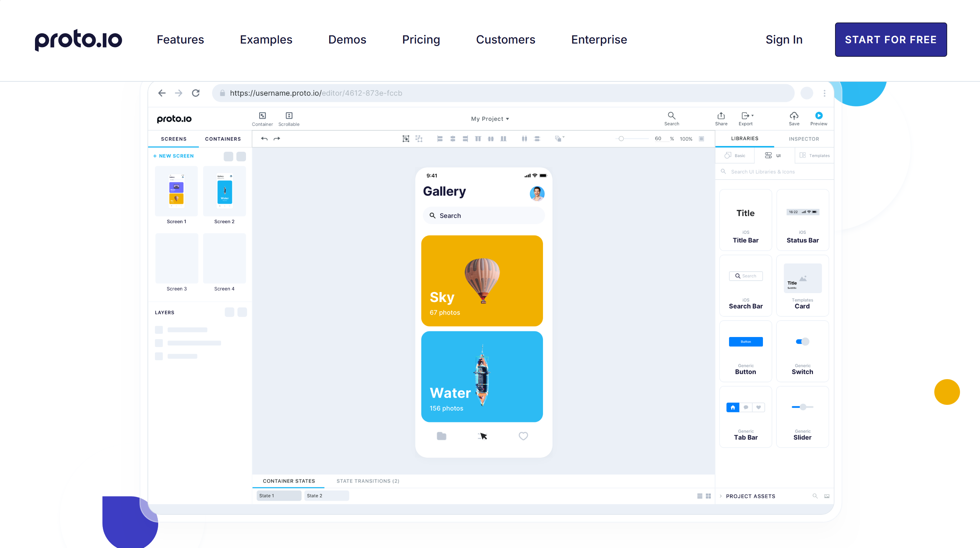Click the Share icon in editor toolbar

point(721,116)
